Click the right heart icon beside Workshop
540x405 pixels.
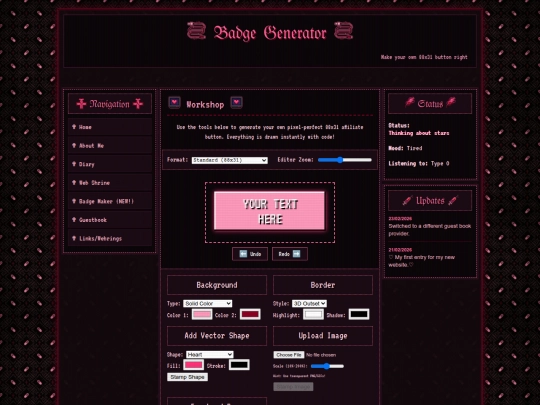236,102
